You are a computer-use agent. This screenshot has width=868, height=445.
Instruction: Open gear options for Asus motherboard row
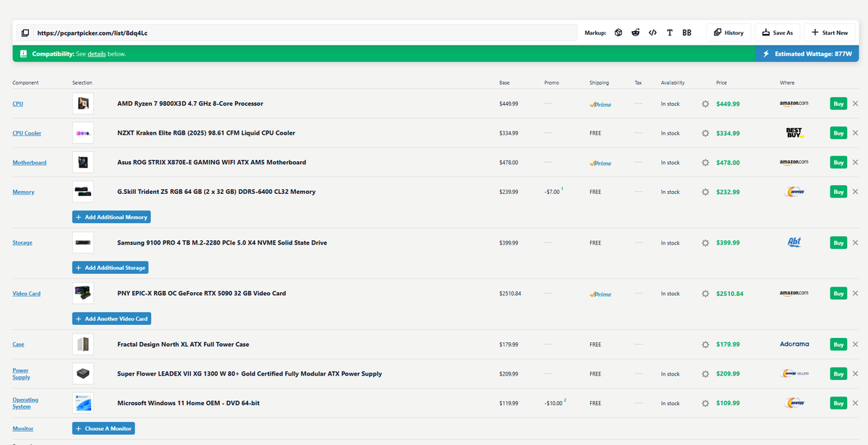pyautogui.click(x=705, y=163)
